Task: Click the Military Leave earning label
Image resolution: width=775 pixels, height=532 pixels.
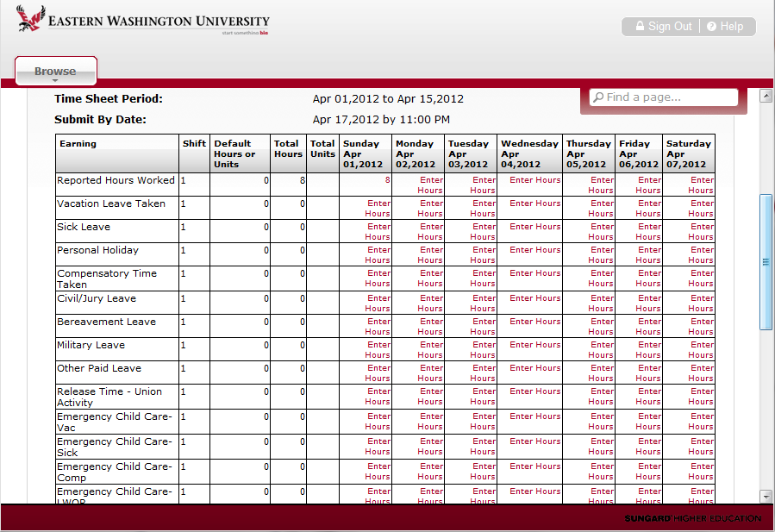Action: point(91,345)
